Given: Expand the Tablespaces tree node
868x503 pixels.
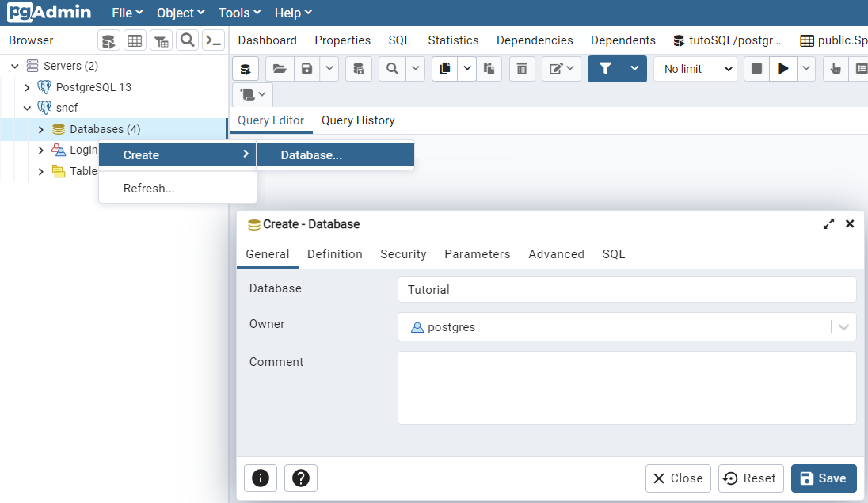Looking at the screenshot, I should (x=40, y=172).
